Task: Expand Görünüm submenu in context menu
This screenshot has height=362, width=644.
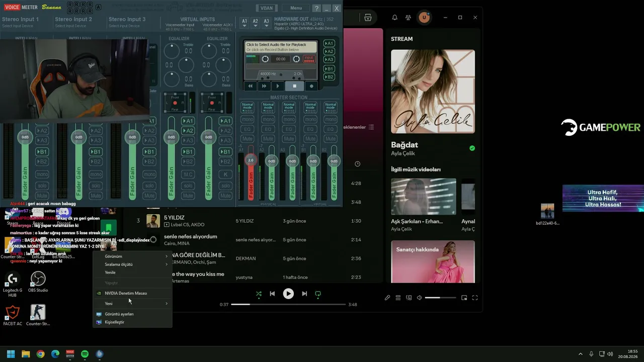Action: pos(132,256)
